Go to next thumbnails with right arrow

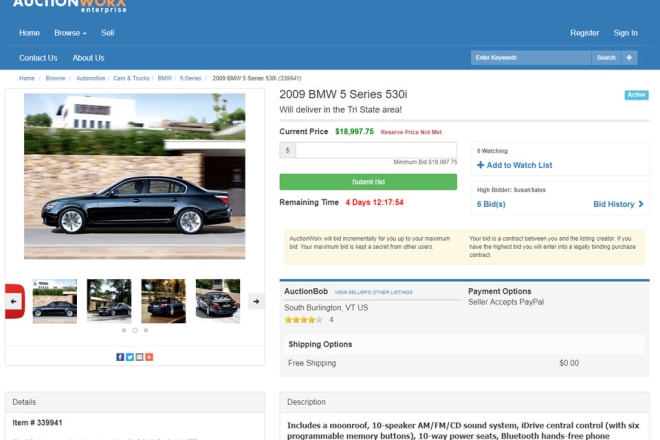[x=256, y=301]
